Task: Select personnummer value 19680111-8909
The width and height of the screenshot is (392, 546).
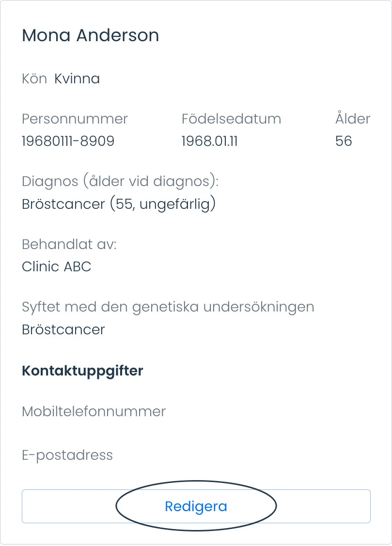Action: [x=68, y=141]
